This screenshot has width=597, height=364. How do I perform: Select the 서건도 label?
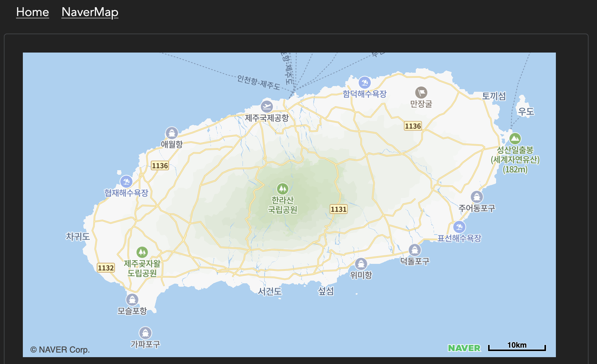click(270, 291)
